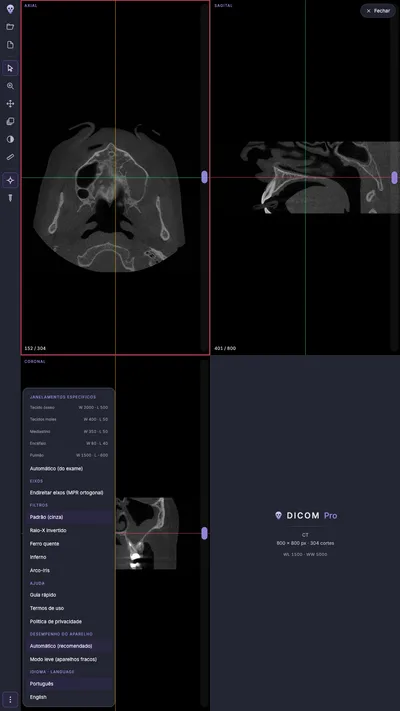The height and width of the screenshot is (711, 400).
Task: Select the pan move arrows tool
Action: pyautogui.click(x=10, y=103)
